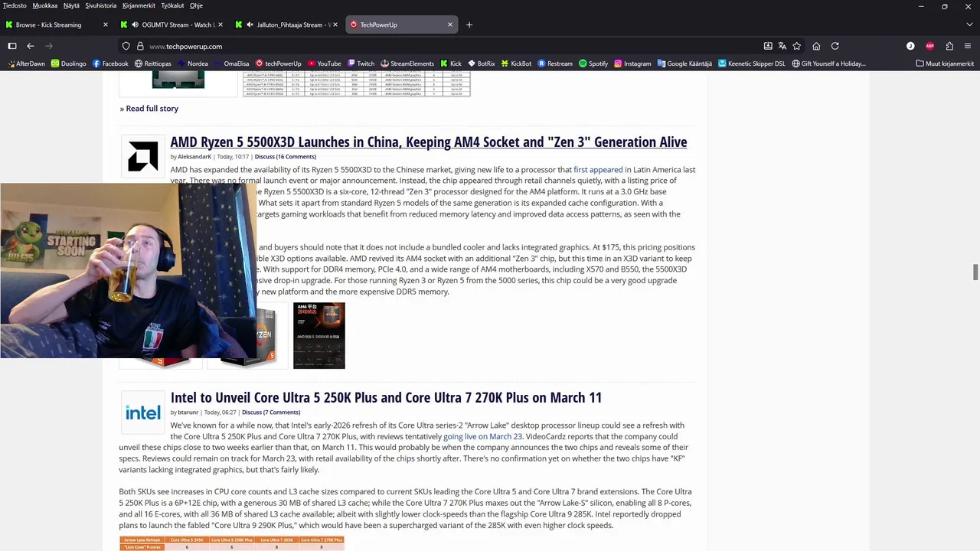Show site security padlock info
This screenshot has width=980, height=551.
tap(140, 46)
